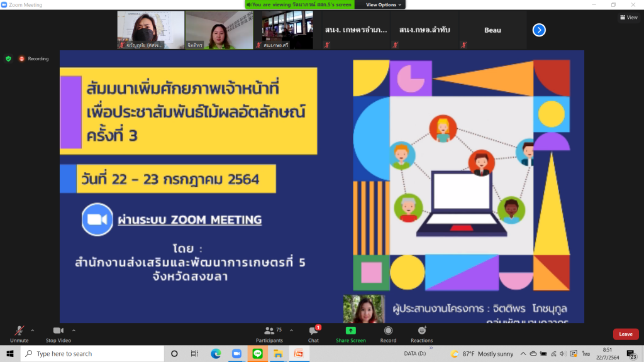Switch input language ไทย indicator

pos(586,353)
